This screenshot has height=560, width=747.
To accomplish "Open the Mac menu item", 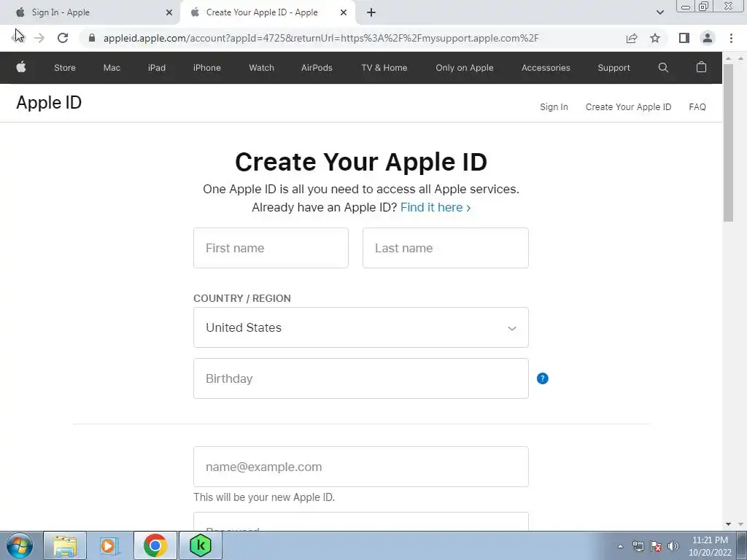I will tap(112, 68).
